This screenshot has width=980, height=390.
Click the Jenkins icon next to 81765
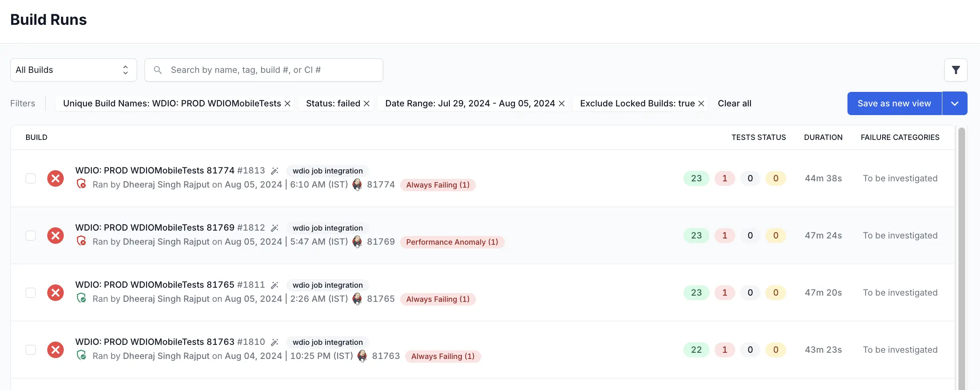click(x=357, y=299)
